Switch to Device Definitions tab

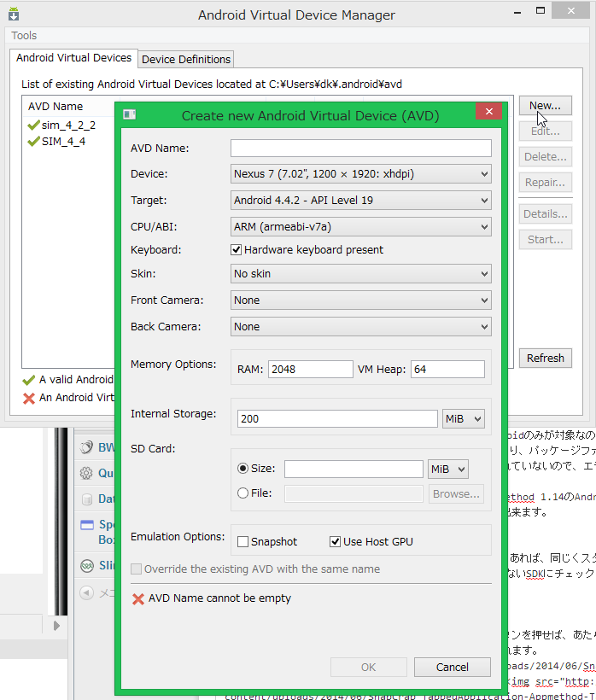coord(185,59)
